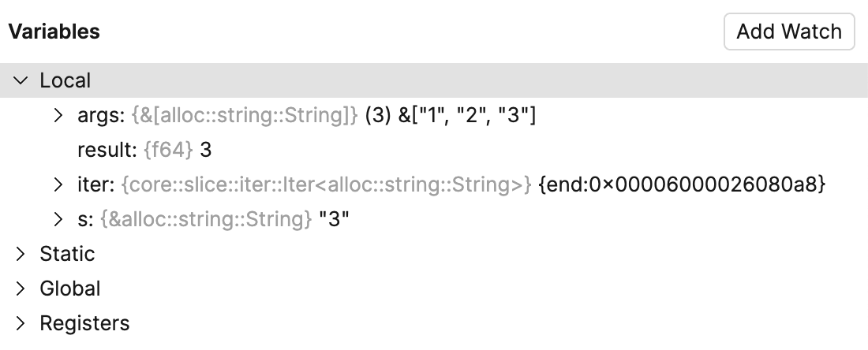The height and width of the screenshot is (350, 868).
Task: Click the Variables panel title
Action: (54, 32)
